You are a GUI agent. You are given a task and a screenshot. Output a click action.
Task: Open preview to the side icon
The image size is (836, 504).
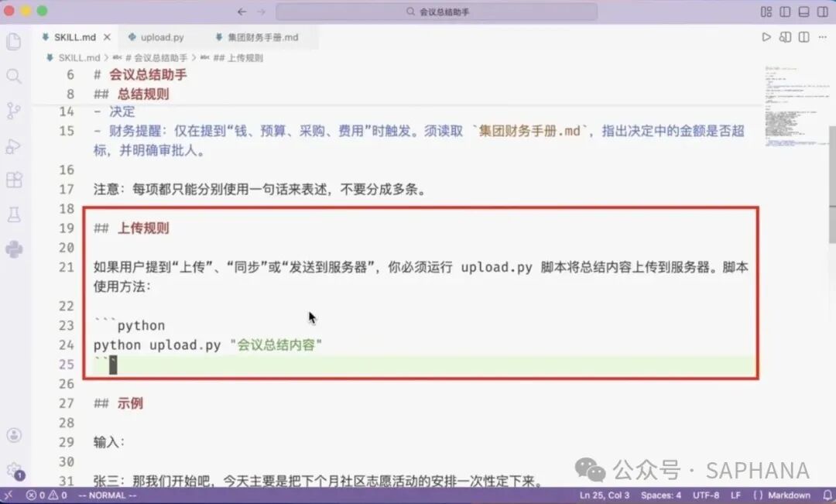[785, 37]
